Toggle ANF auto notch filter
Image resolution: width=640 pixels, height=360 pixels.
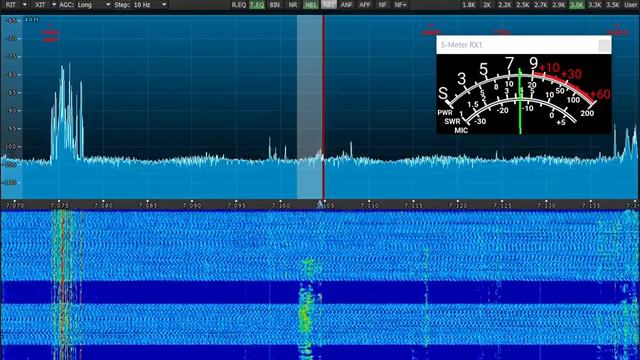coord(347,5)
